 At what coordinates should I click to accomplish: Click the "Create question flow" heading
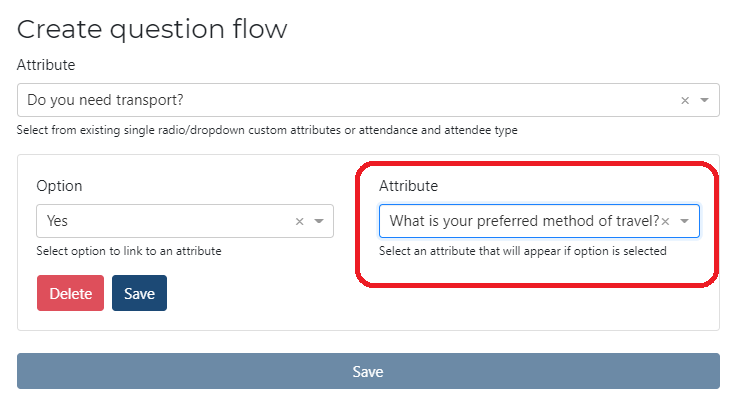coord(152,29)
